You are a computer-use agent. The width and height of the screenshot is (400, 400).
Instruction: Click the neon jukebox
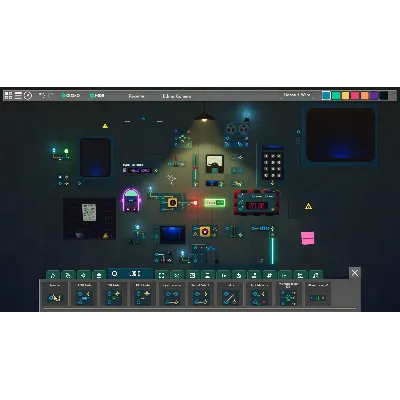coord(131,200)
